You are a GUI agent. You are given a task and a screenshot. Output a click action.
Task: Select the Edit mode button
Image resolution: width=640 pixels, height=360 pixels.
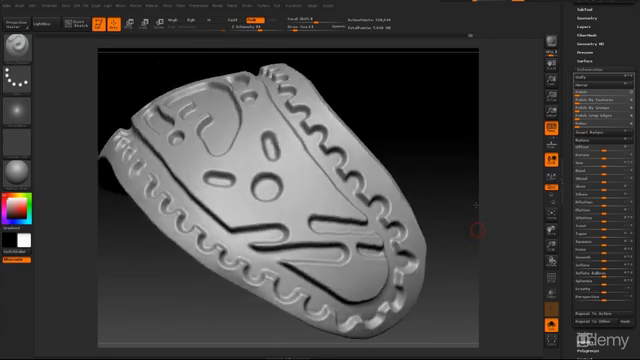(99, 24)
